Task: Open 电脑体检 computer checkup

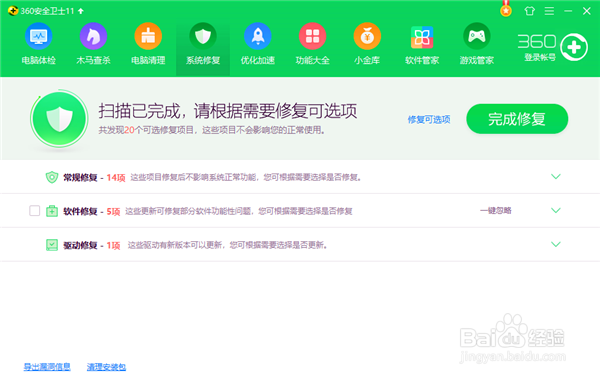Action: 39,43
